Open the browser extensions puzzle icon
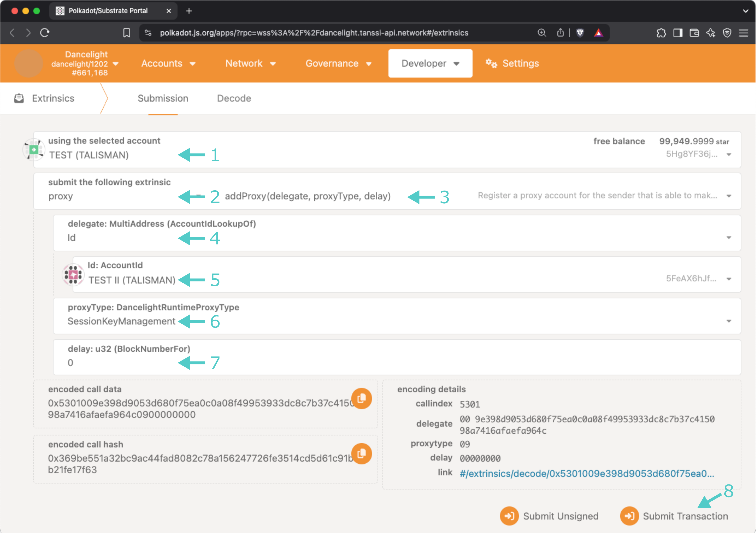Screen dimensions: 756x533 (x=661, y=33)
